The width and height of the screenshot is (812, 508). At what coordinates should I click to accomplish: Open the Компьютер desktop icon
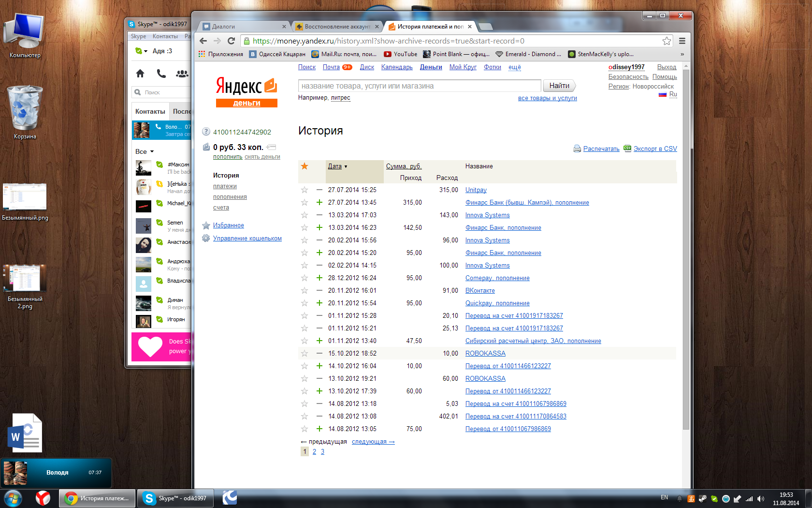tap(25, 35)
